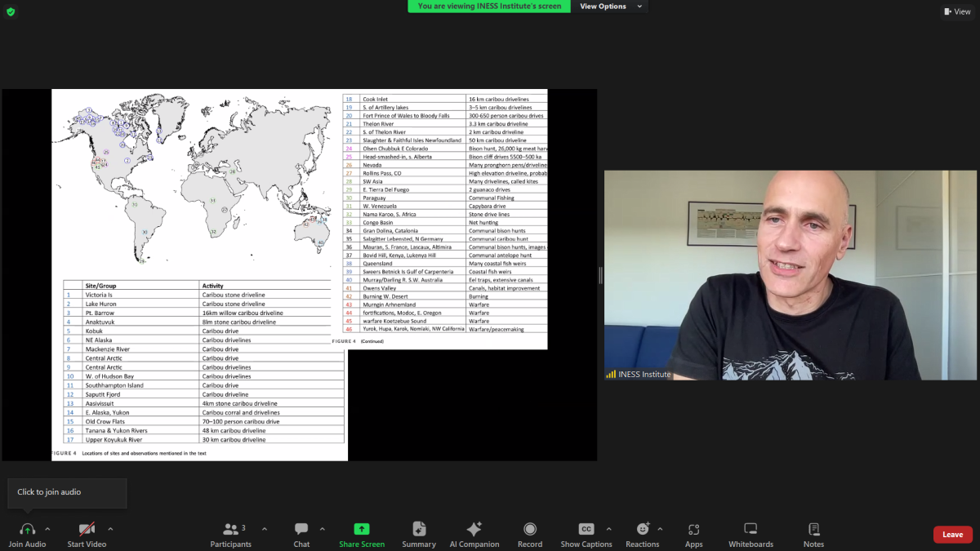Open the Apps panel
Viewport: 980px width, 551px height.
(x=693, y=530)
